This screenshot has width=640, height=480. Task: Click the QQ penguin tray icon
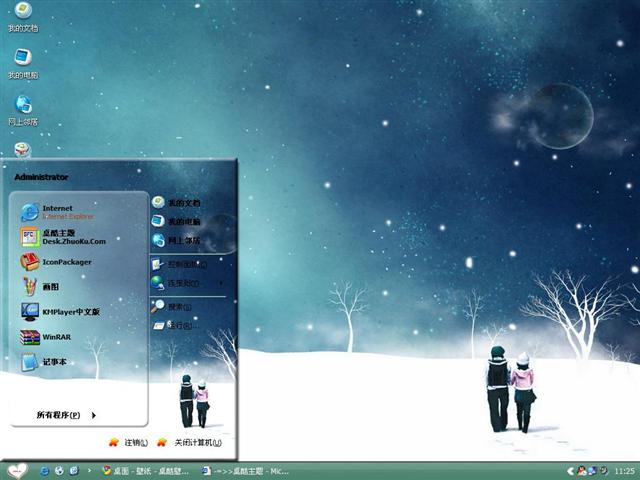tap(581, 471)
